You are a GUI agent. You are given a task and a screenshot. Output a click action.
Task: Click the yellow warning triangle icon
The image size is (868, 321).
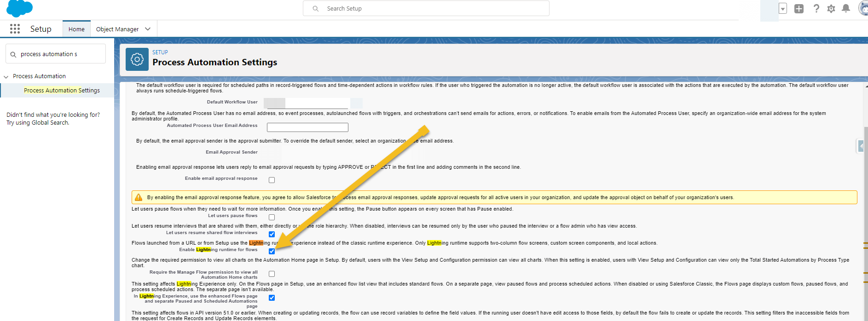(x=139, y=197)
